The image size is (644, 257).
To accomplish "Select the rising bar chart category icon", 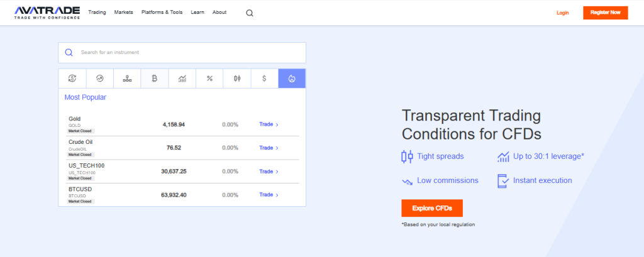I will 182,79.
